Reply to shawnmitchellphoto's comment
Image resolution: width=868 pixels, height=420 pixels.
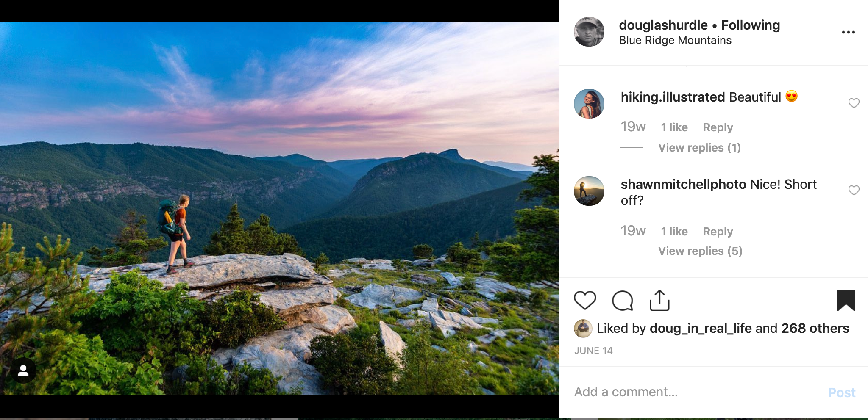[x=717, y=231]
